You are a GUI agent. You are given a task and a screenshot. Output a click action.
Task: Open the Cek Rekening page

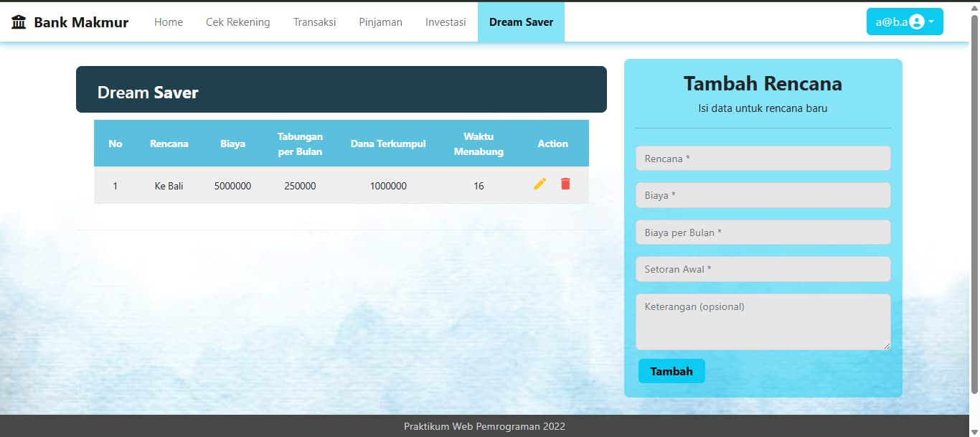pyautogui.click(x=237, y=22)
